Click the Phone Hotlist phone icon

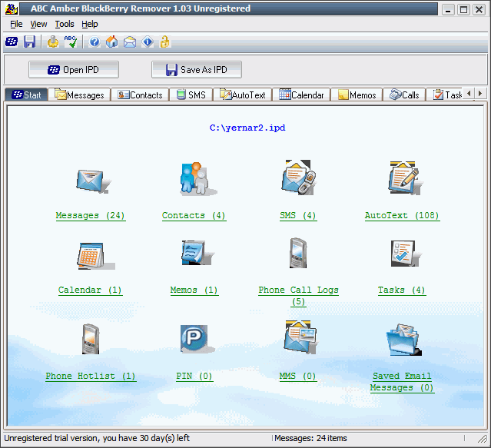pyautogui.click(x=91, y=339)
